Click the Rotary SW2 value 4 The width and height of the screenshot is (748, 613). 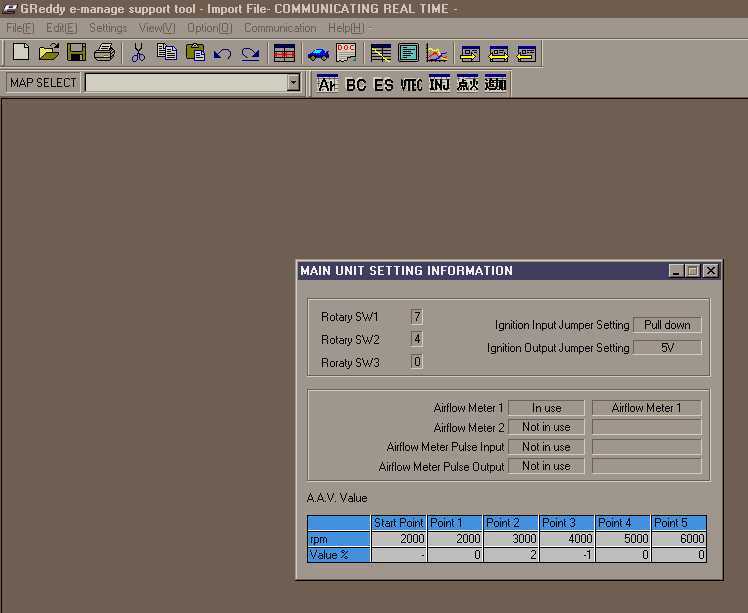click(x=416, y=339)
